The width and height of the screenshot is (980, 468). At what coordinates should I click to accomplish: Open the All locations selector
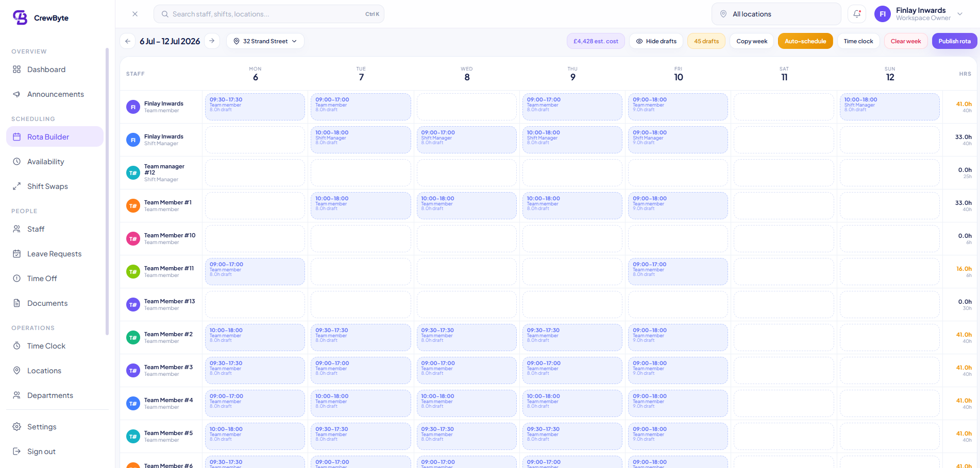point(776,14)
